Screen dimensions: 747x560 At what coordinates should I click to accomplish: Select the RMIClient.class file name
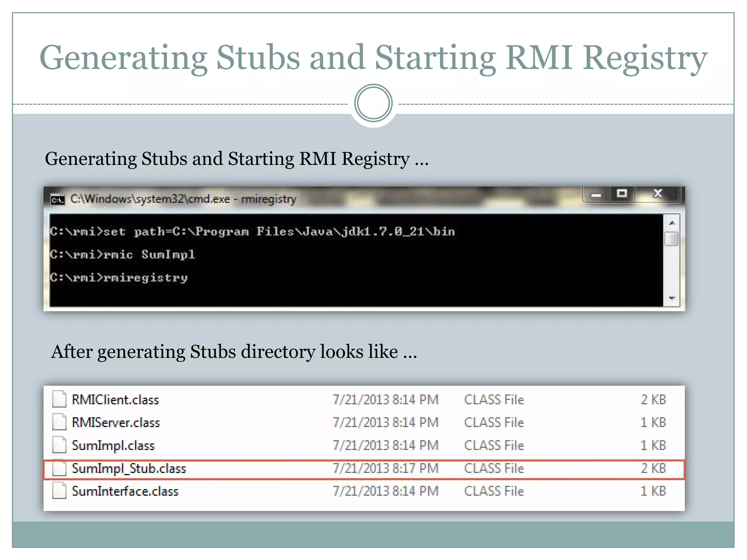pos(115,400)
